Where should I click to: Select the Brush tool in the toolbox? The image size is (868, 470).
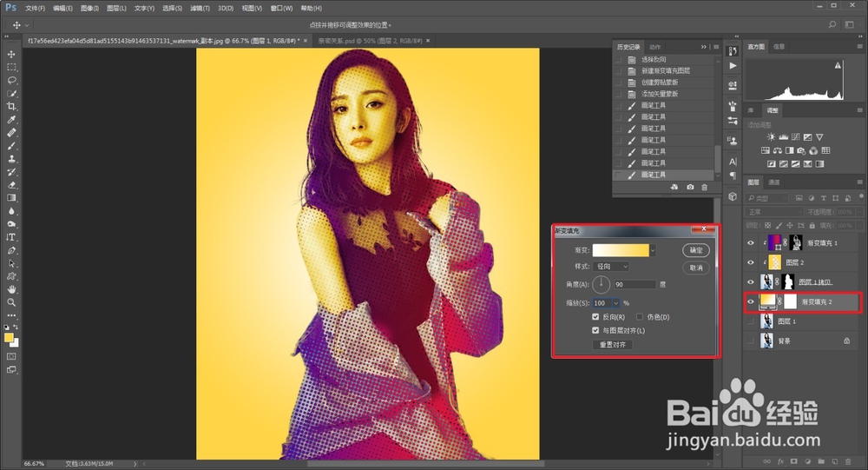click(x=11, y=146)
